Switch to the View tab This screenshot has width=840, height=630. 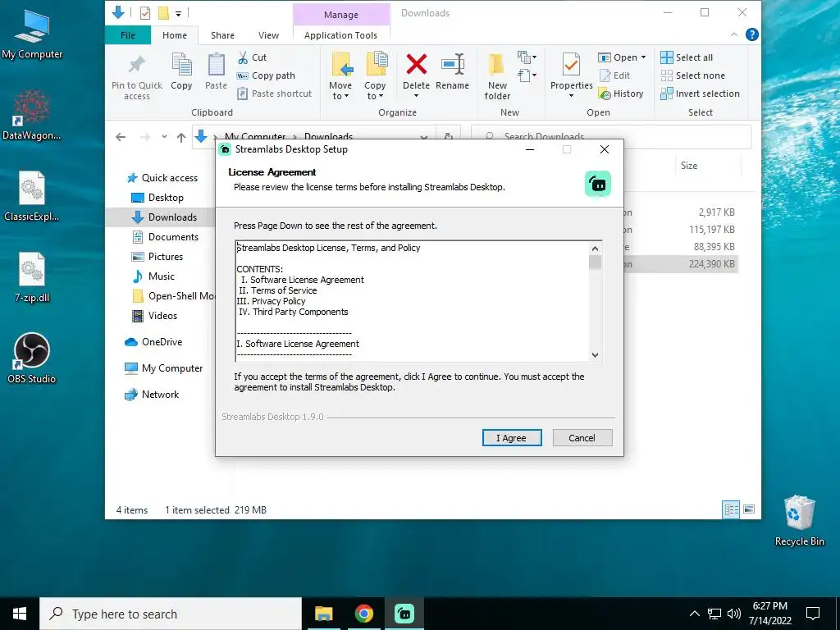268,35
